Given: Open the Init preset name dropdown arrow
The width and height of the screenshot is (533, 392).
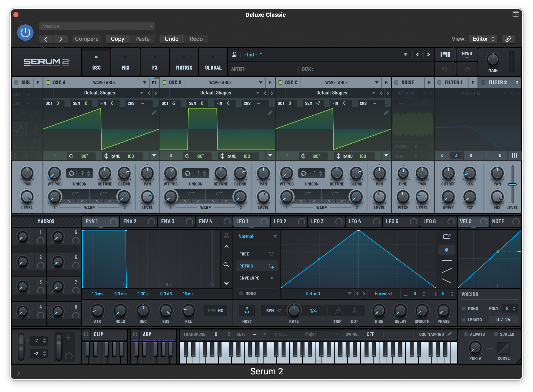Looking at the screenshot, I should [406, 55].
